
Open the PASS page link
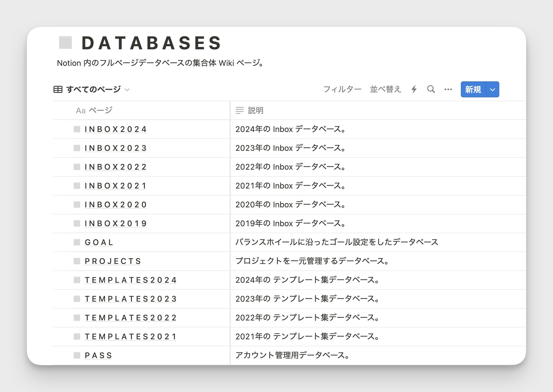98,355
